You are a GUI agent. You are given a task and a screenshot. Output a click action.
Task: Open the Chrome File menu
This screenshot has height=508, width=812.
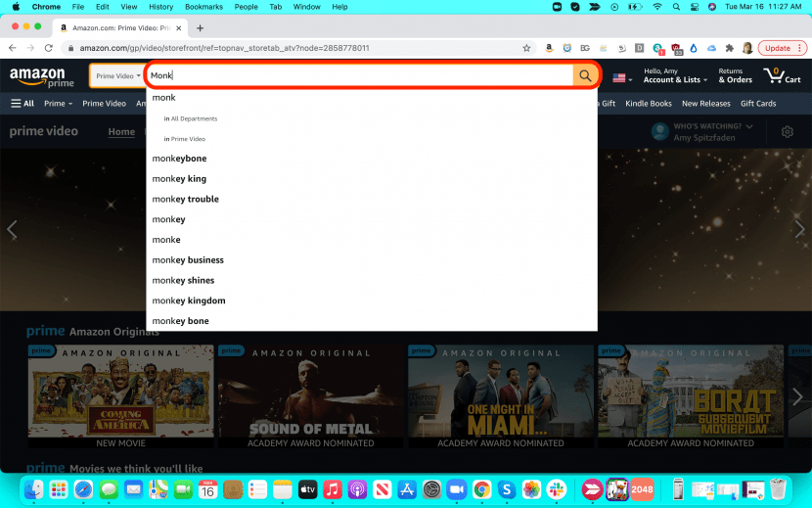tap(78, 7)
